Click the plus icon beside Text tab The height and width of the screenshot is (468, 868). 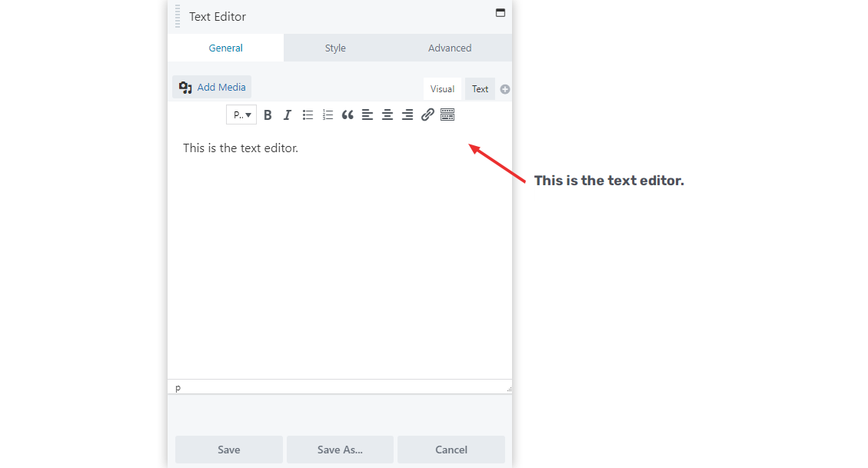505,89
